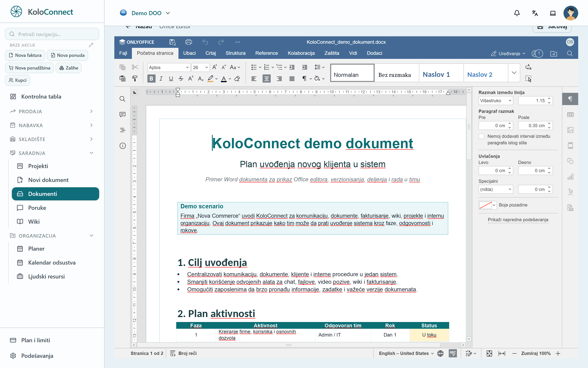
Task: Open Specijalni (ništa) dropdown
Action: coord(496,189)
